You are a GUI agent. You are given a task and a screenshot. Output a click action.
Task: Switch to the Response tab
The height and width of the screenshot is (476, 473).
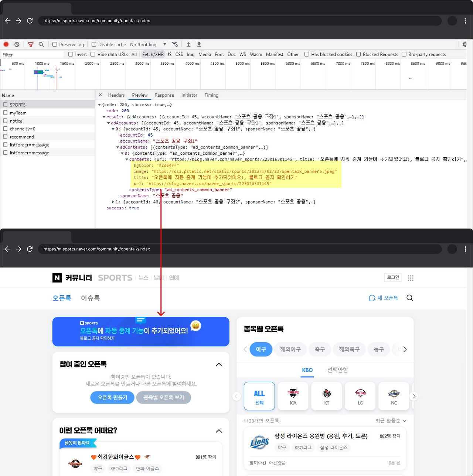click(x=164, y=95)
